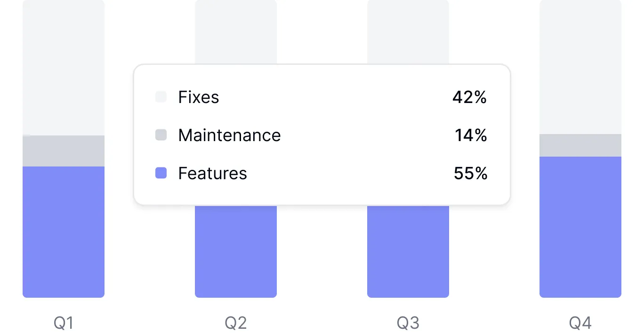644x333 pixels.
Task: Click the Q1 bar's light Fixes segment
Action: click(x=64, y=68)
